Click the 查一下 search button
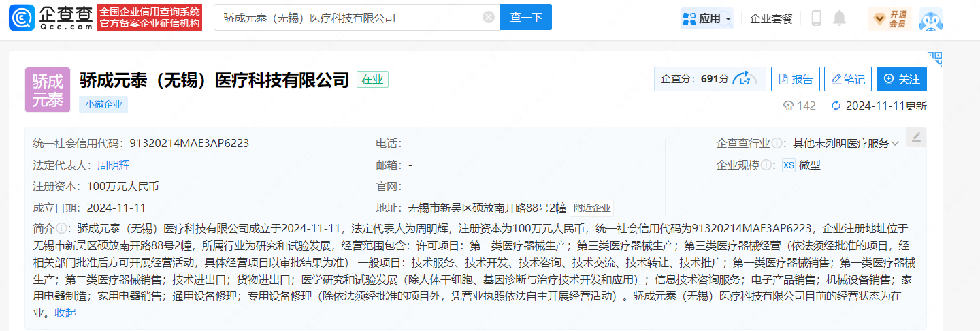This screenshot has height=331, width=980. (526, 18)
